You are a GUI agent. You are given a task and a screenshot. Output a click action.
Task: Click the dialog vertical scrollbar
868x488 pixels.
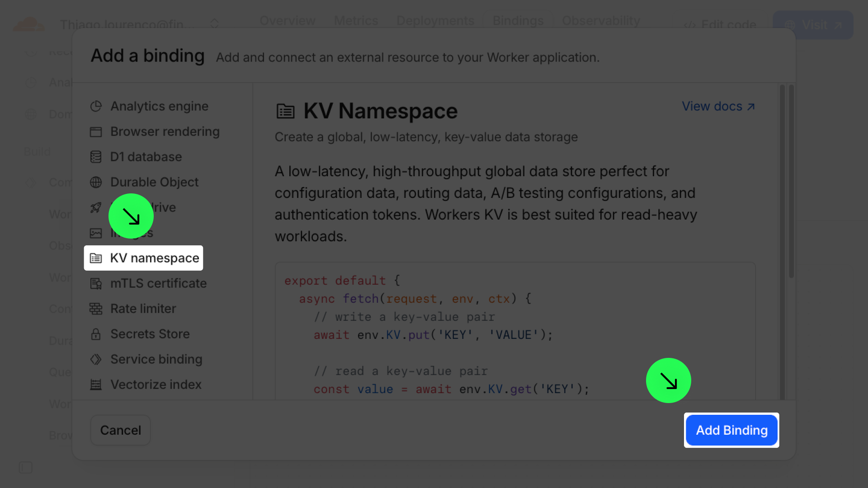[791, 181]
